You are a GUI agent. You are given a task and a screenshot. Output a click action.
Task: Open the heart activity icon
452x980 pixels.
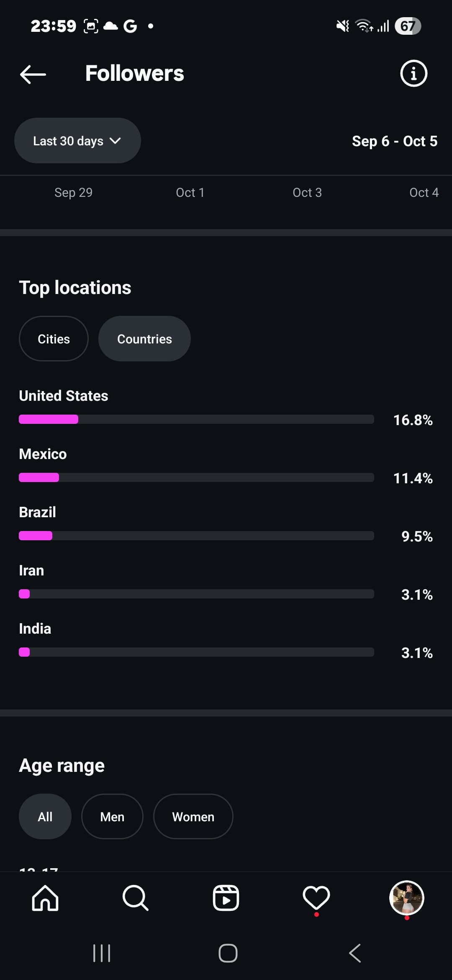[x=316, y=898]
